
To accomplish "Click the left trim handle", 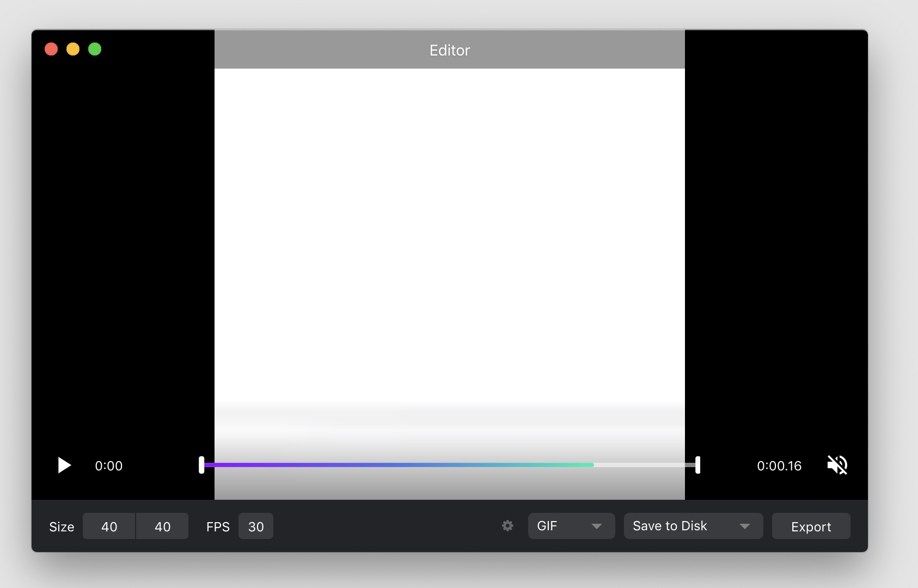I will (x=201, y=465).
